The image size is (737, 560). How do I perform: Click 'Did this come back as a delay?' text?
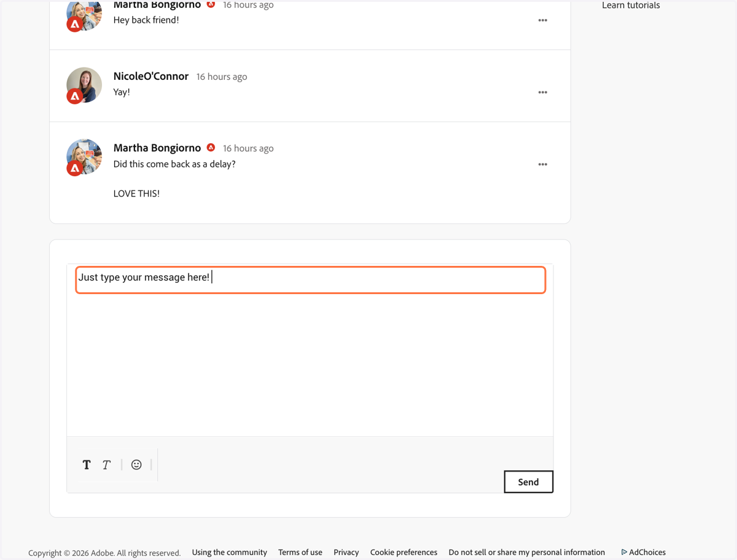click(174, 164)
